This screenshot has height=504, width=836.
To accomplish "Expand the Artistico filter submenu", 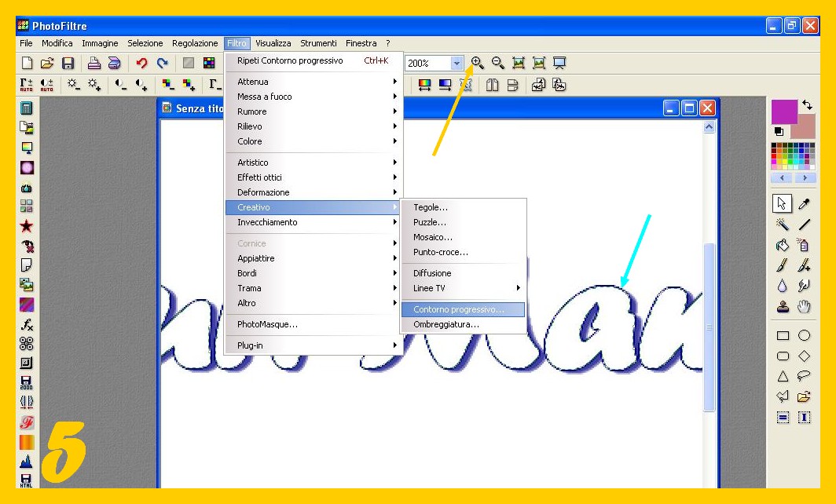I will coord(314,163).
